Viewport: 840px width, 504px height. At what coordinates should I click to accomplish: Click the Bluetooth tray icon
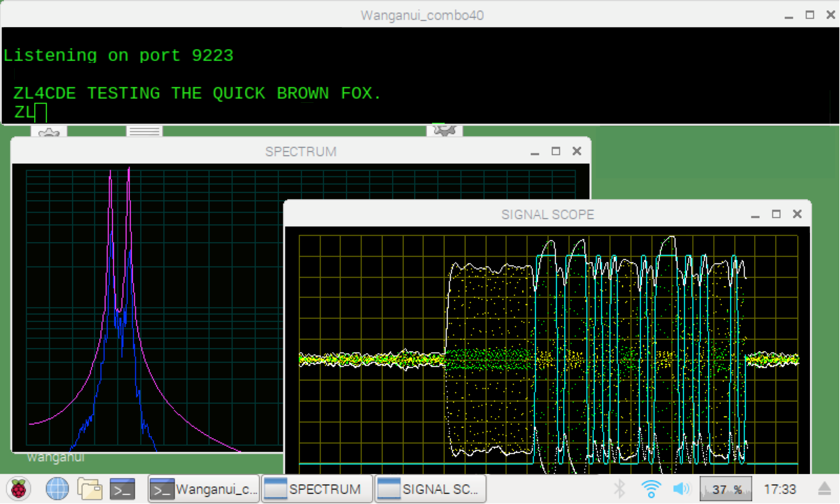click(620, 489)
